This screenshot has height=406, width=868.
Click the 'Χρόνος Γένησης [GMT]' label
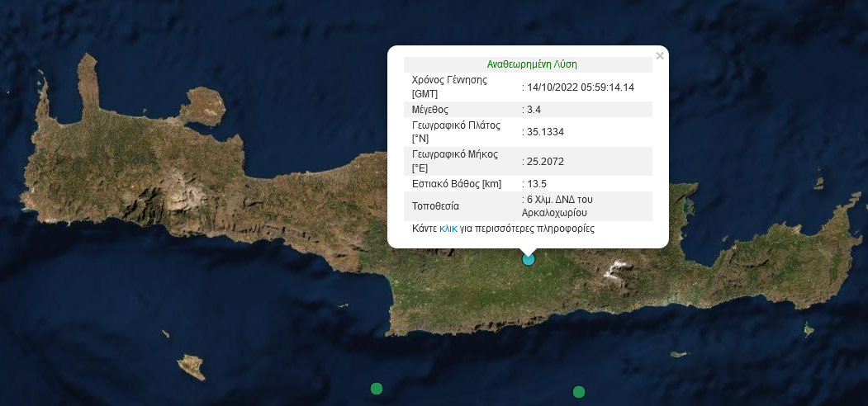[x=449, y=87]
